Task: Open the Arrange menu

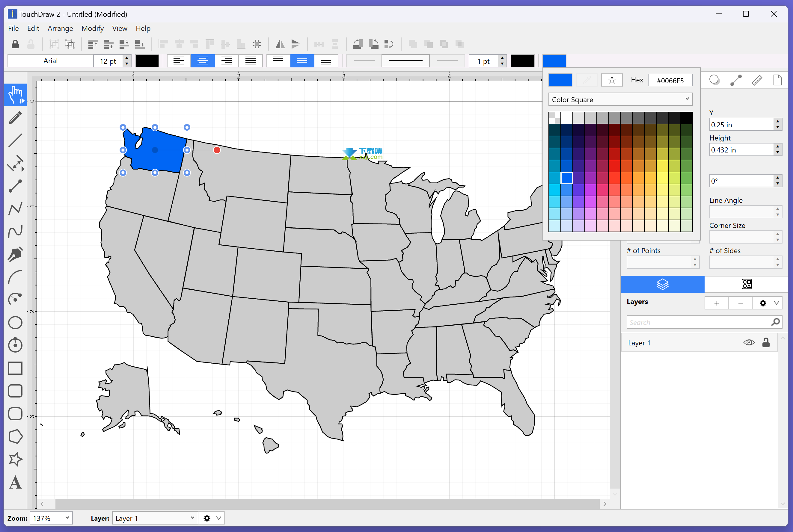Action: [x=60, y=27]
